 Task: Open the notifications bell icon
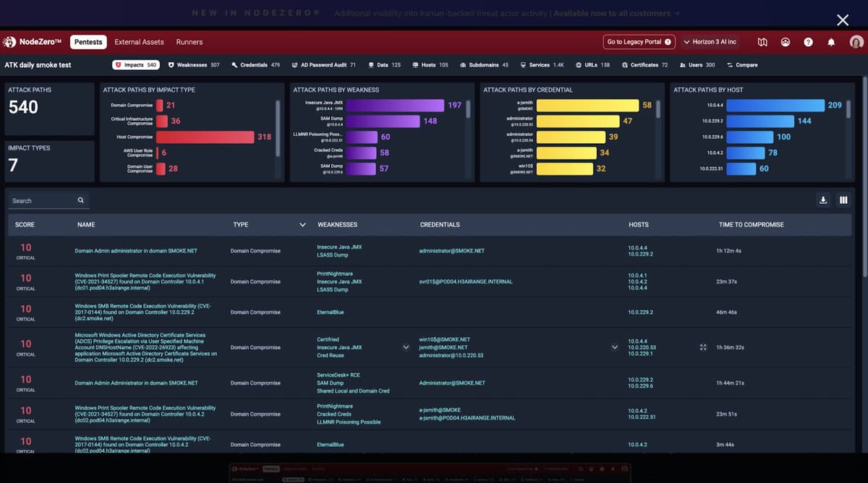click(831, 42)
